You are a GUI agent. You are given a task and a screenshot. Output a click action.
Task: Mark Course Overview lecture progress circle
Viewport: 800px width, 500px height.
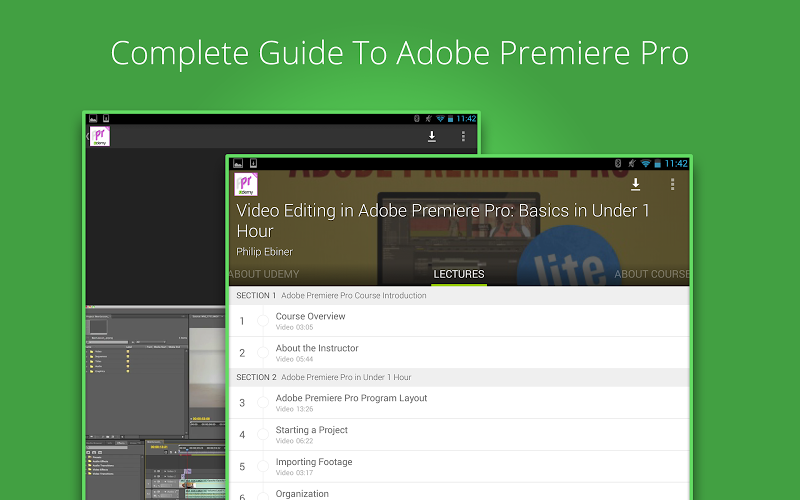263,321
